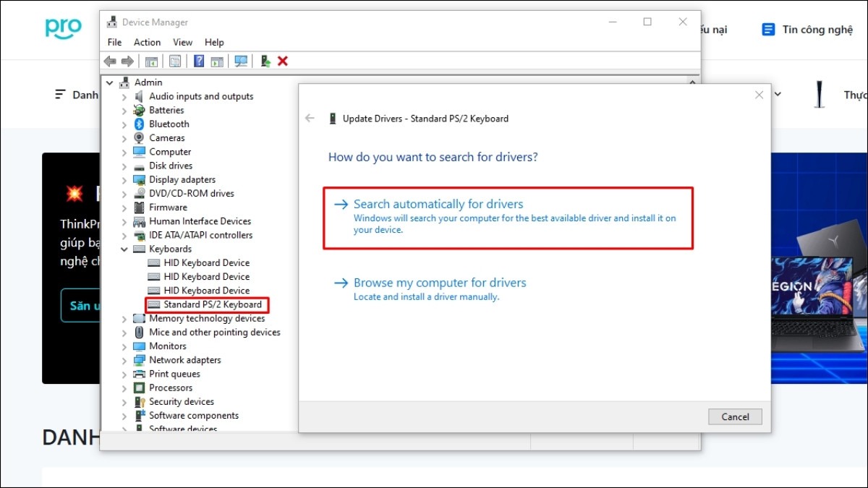The image size is (868, 488).
Task: Open Tin công nghệ link on webpage
Action: (x=817, y=30)
